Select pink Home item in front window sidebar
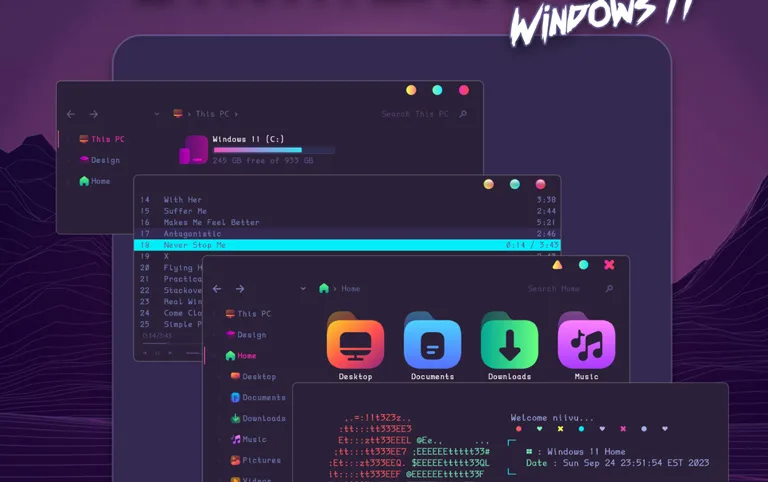 (241, 356)
